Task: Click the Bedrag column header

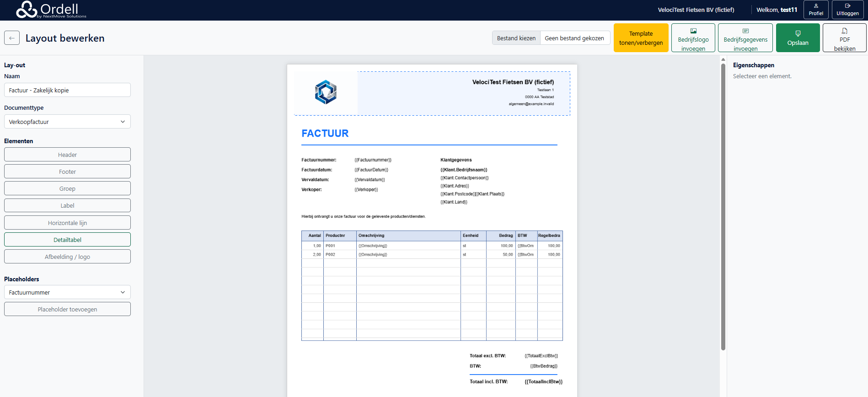Action: (501, 236)
